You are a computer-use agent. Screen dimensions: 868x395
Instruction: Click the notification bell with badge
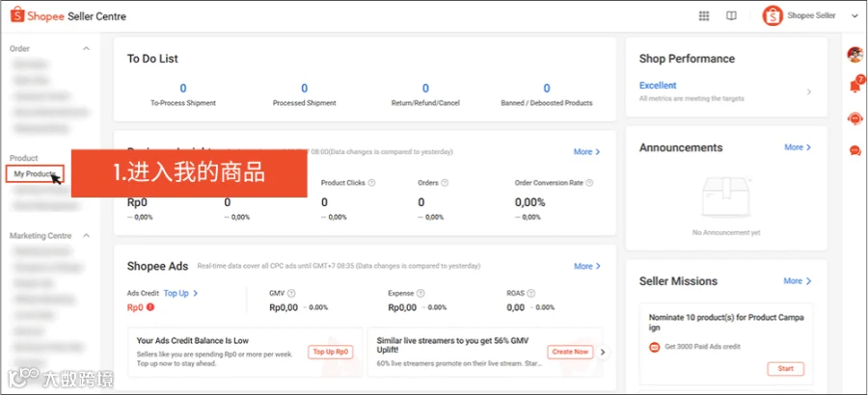pyautogui.click(x=855, y=86)
